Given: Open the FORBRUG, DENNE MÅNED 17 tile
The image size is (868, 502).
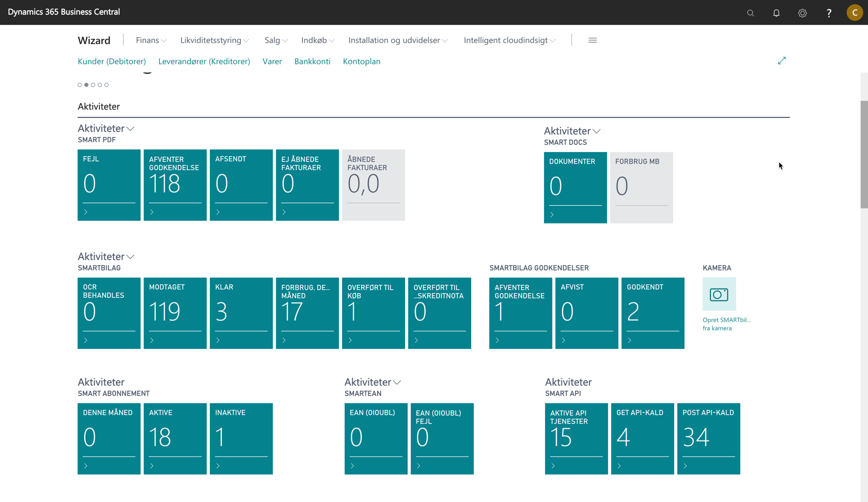Looking at the screenshot, I should [x=307, y=313].
